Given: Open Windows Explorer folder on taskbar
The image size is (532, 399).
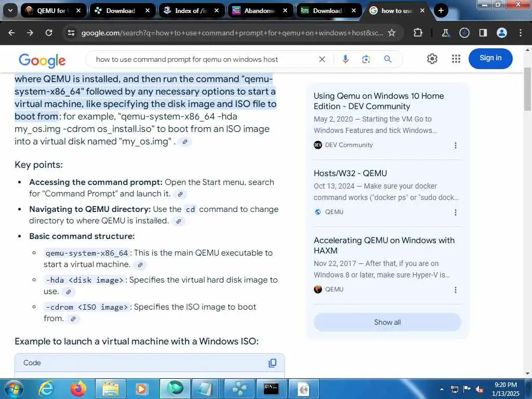Looking at the screenshot, I should click(x=111, y=389).
